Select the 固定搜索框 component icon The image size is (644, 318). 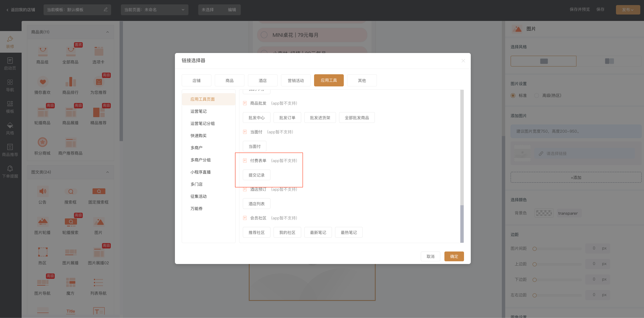pyautogui.click(x=99, y=191)
